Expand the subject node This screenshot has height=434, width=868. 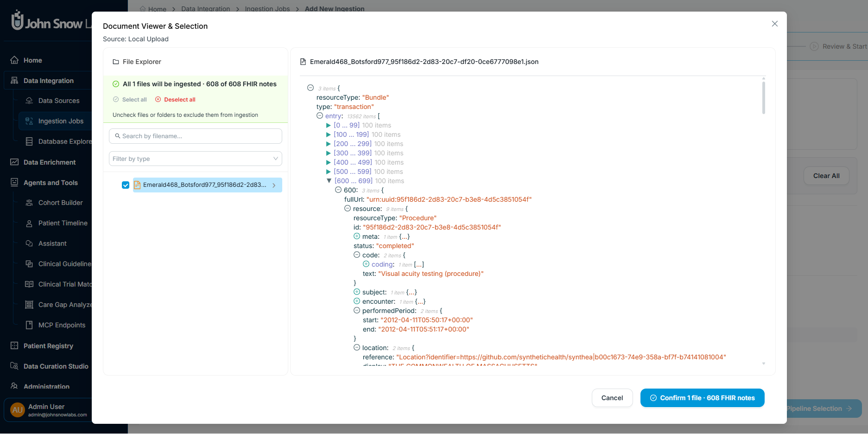click(x=357, y=292)
